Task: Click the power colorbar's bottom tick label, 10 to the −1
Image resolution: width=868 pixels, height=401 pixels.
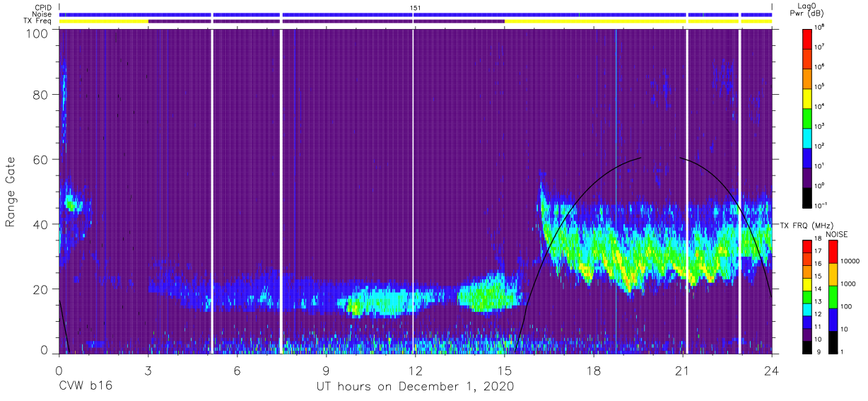Action: (x=822, y=205)
